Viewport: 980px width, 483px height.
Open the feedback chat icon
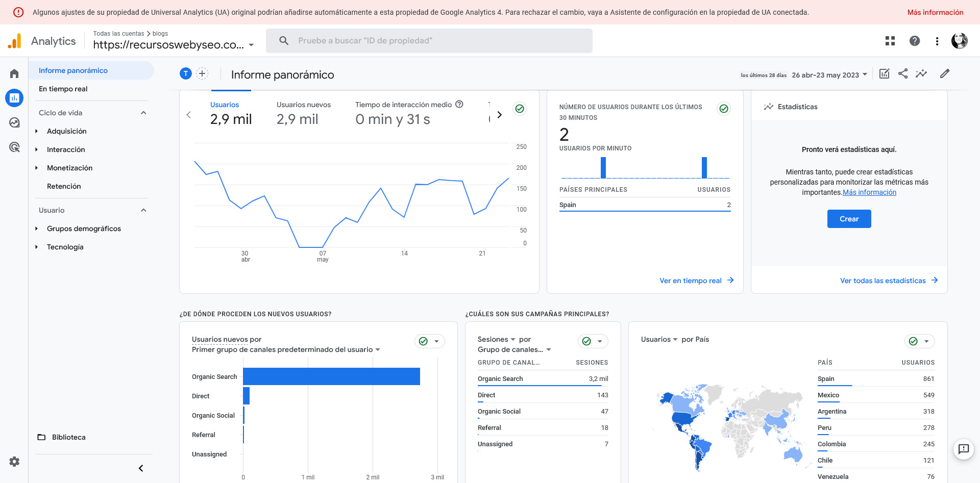pos(964,449)
